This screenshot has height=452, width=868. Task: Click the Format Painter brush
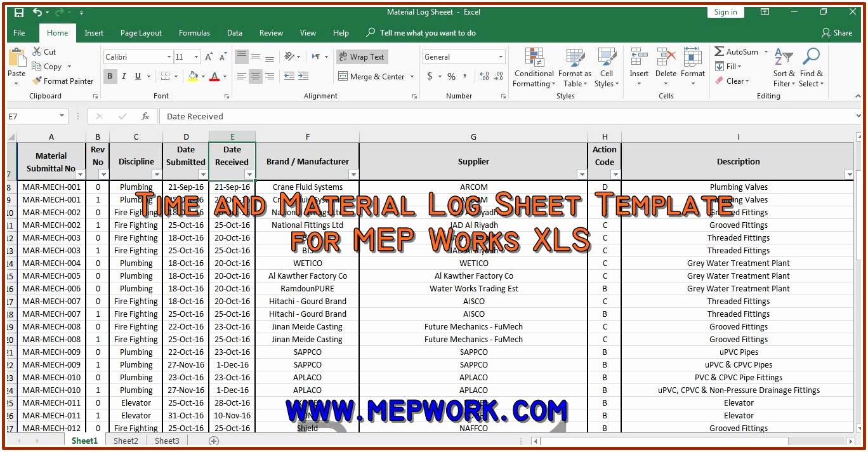click(x=63, y=81)
